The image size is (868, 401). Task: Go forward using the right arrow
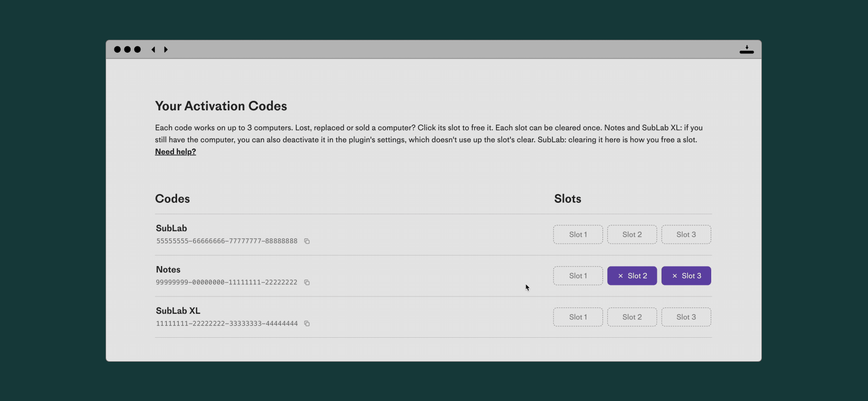click(x=166, y=50)
